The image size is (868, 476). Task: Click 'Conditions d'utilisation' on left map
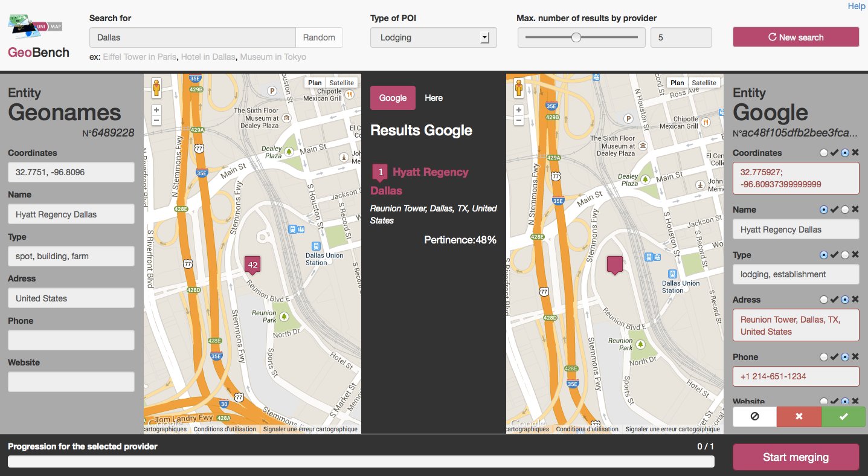(x=223, y=429)
